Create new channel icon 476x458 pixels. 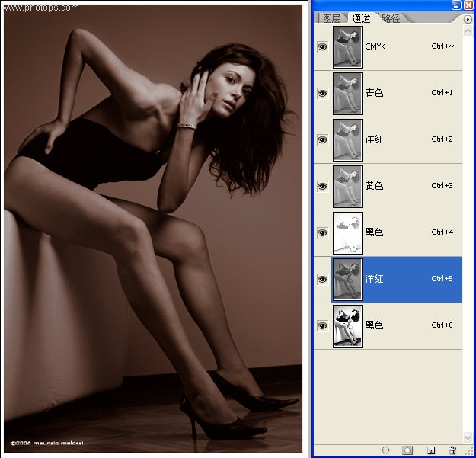click(431, 450)
